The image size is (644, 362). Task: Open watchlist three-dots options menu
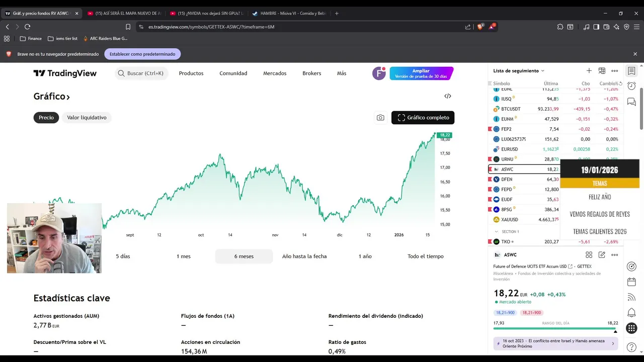coord(615,71)
